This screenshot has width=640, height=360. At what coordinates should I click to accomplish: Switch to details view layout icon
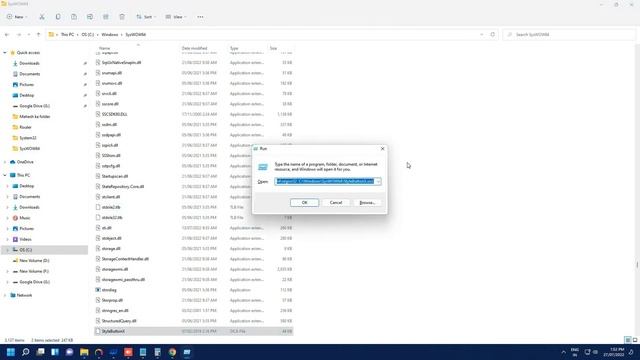click(628, 340)
